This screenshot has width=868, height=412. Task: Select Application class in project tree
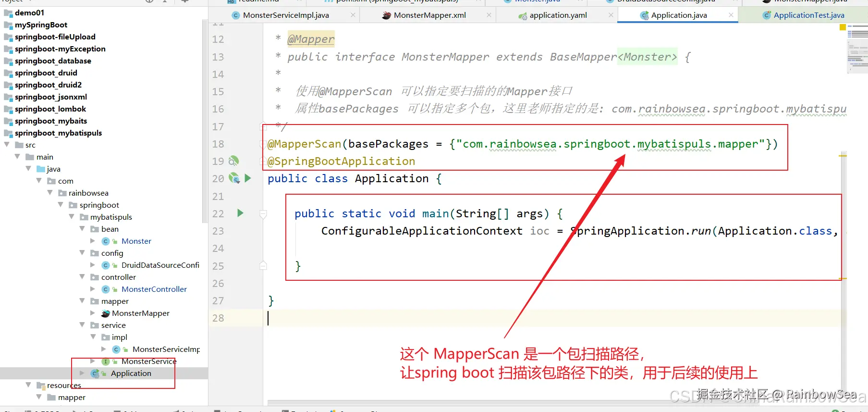[131, 373]
